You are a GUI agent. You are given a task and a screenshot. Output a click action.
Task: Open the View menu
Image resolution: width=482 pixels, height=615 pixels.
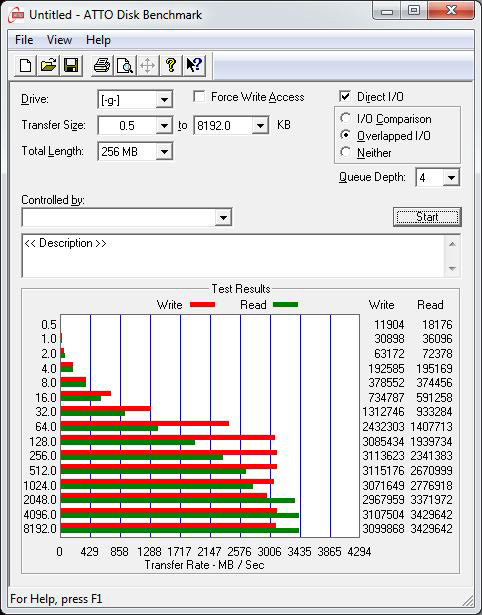[60, 40]
